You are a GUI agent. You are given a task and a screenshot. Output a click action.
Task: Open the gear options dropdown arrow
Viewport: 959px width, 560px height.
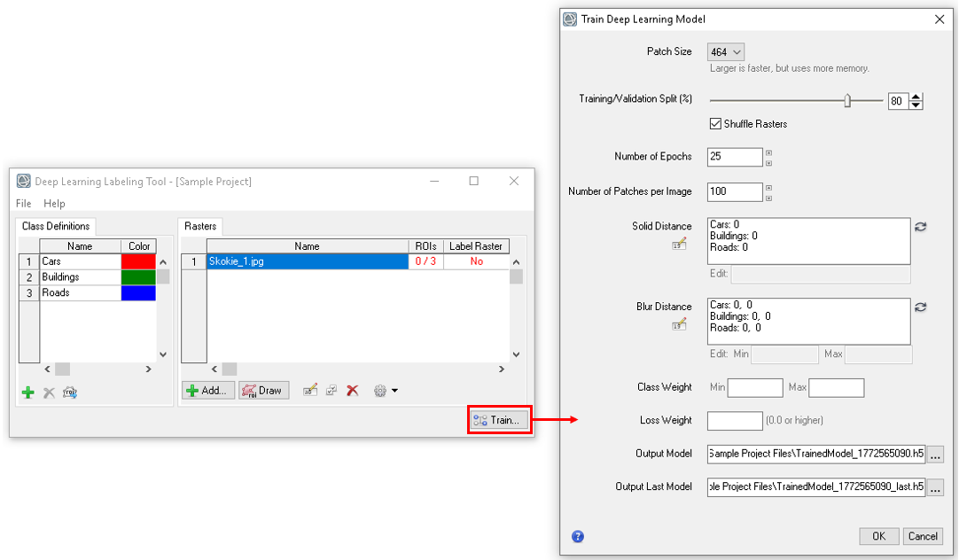point(394,391)
